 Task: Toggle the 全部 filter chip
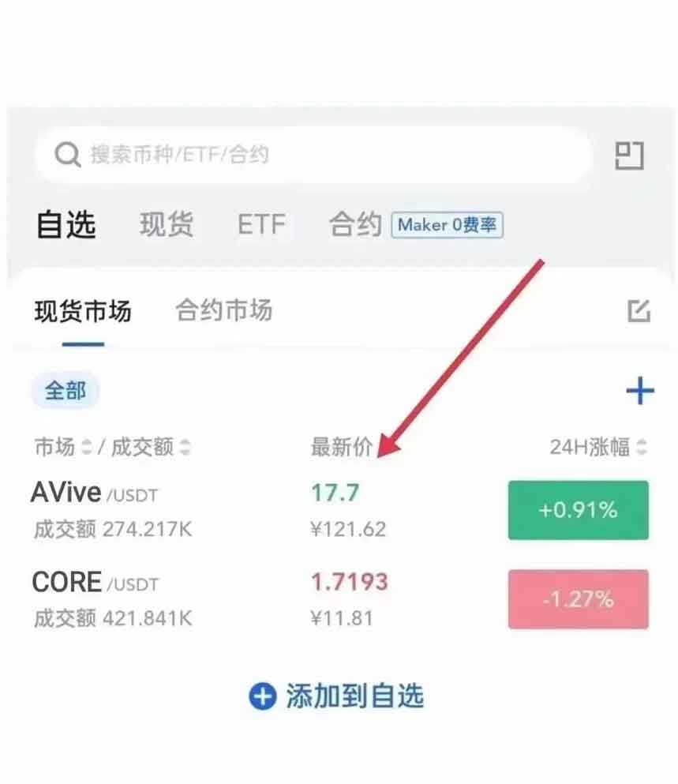click(65, 390)
